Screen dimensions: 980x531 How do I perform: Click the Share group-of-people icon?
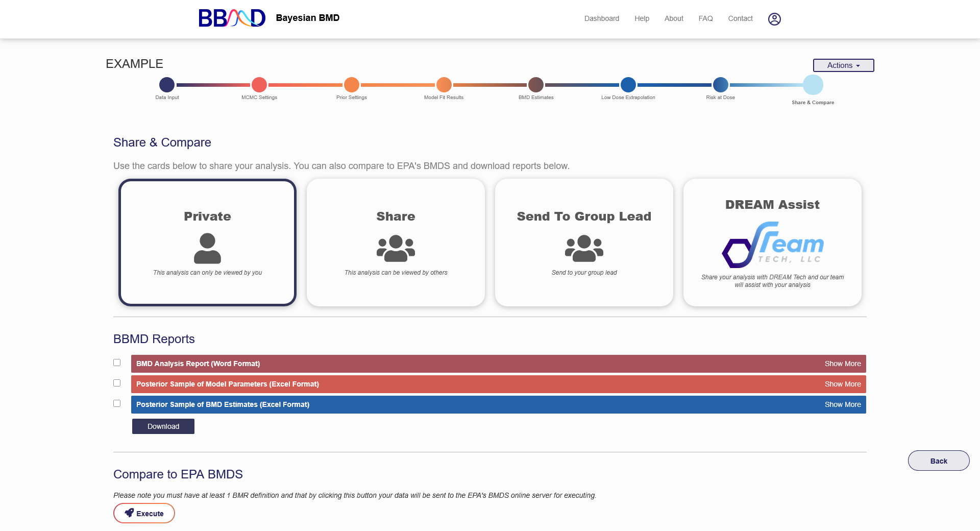[396, 248]
